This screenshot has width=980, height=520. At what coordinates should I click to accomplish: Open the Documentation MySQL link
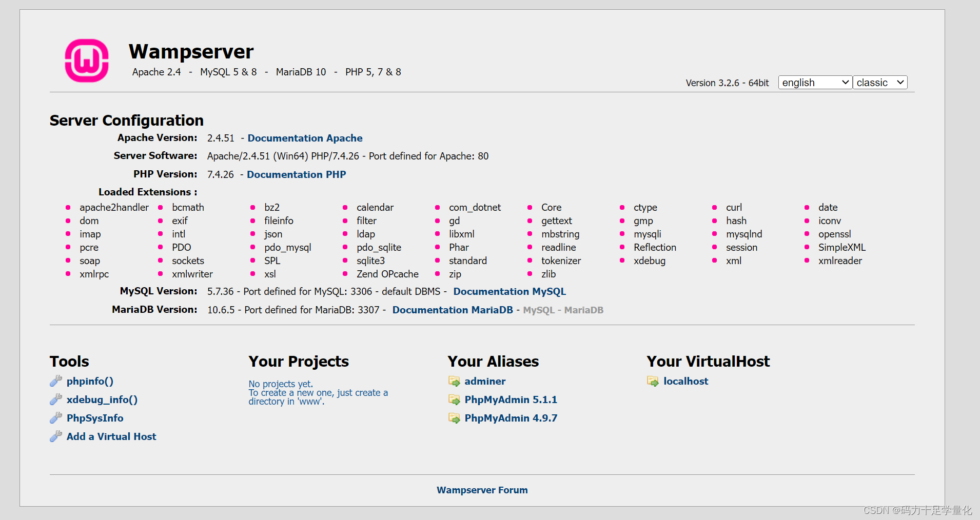(x=509, y=291)
